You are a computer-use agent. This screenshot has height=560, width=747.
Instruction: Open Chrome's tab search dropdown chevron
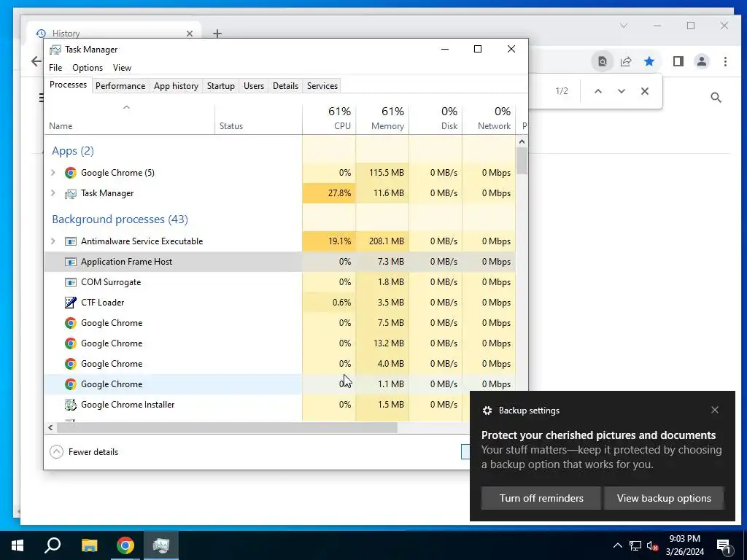[x=624, y=26]
